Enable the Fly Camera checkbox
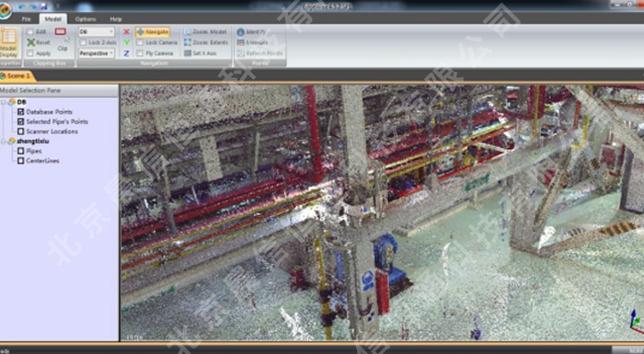This screenshot has height=354, width=644. point(140,53)
